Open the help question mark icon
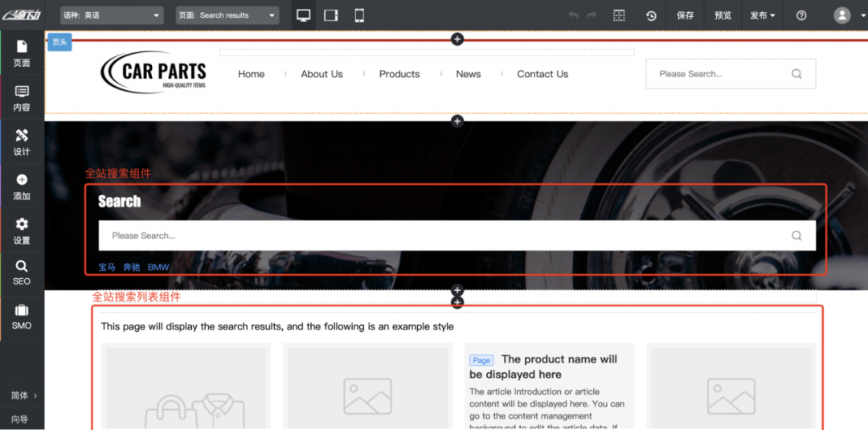 801,15
